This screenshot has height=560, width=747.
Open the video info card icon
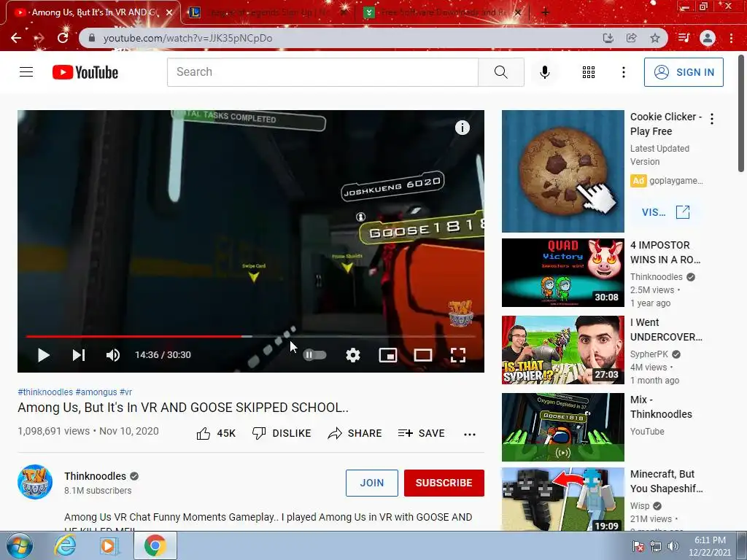(x=462, y=128)
